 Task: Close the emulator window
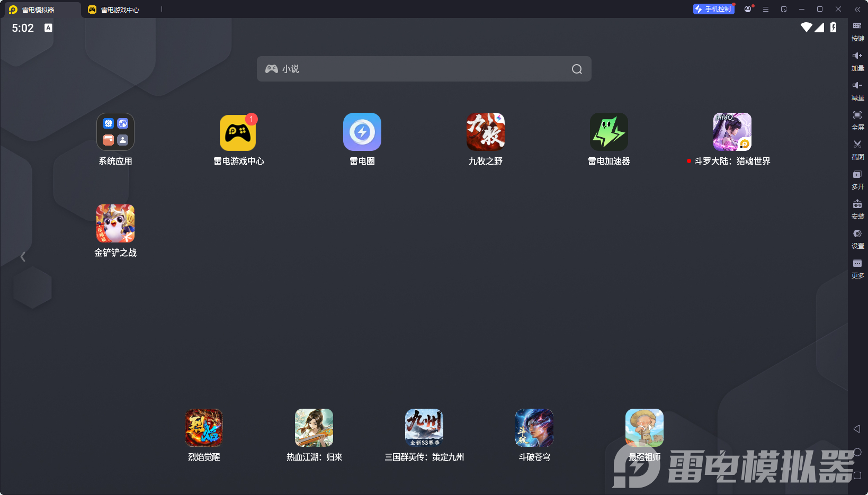[838, 9]
